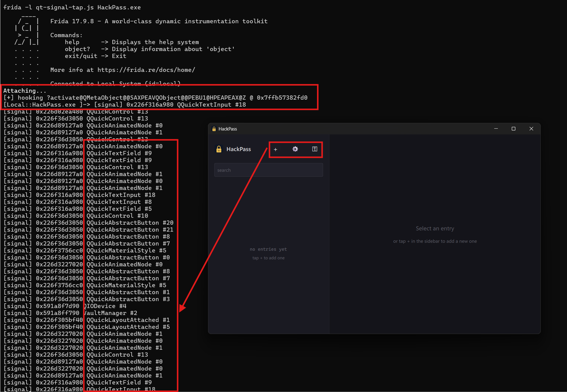This screenshot has height=392, width=567.
Task: Click the QIODevice #4 signal line
Action: click(x=65, y=306)
